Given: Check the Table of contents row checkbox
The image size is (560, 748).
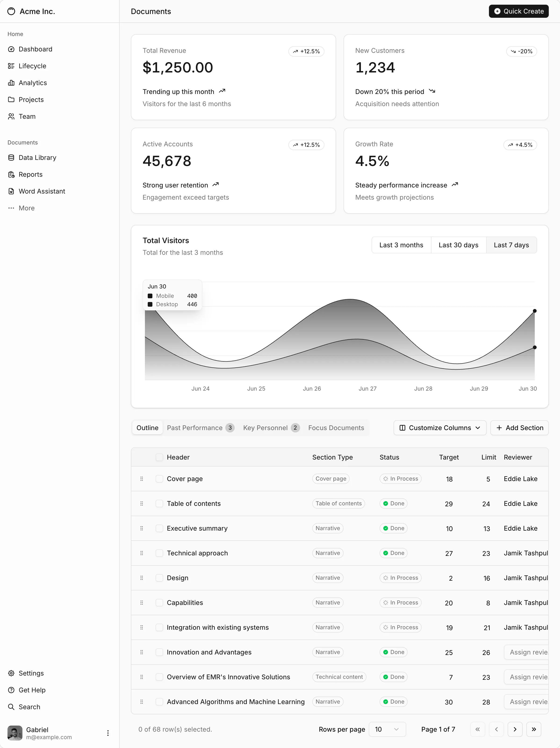Looking at the screenshot, I should (159, 503).
